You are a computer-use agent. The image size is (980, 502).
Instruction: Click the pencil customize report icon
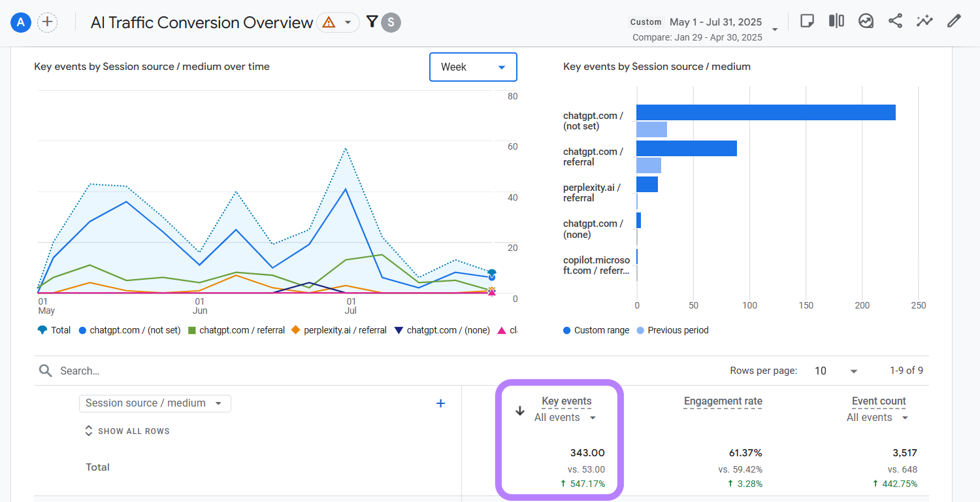pyautogui.click(x=954, y=21)
